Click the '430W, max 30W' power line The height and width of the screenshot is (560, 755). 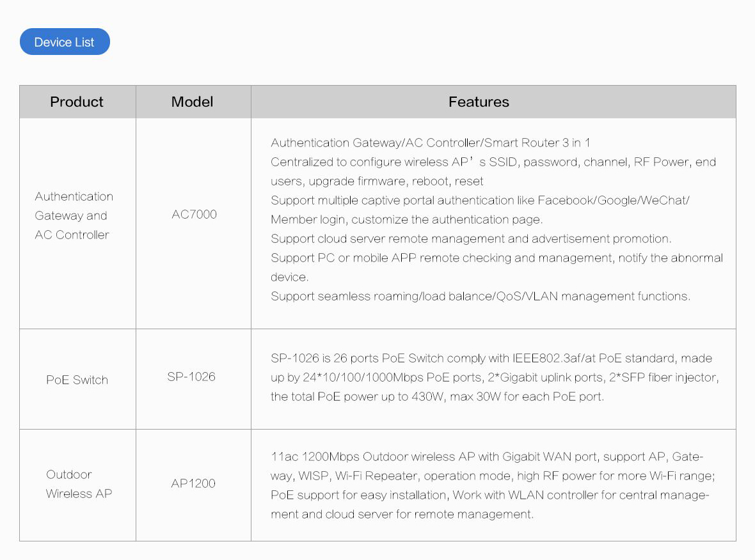pos(437,397)
